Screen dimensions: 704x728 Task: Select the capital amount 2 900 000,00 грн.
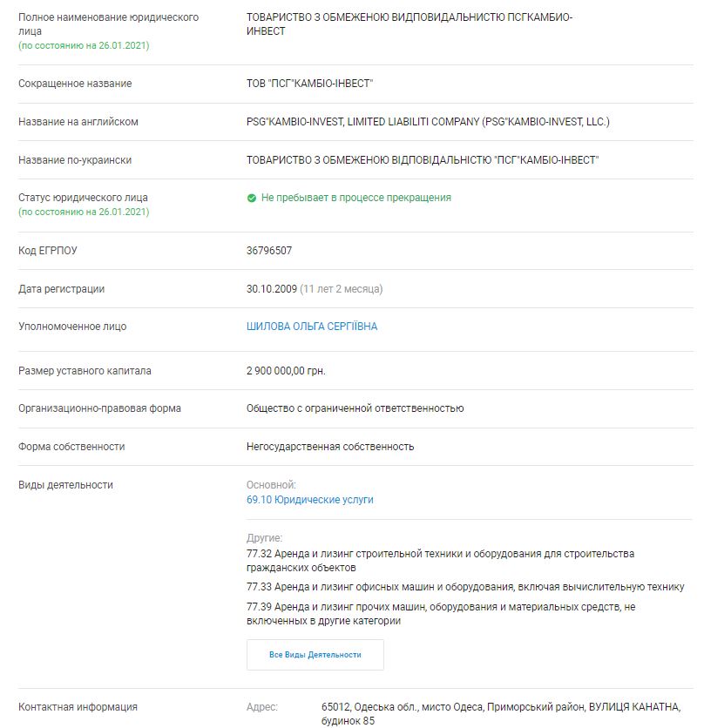(x=286, y=371)
